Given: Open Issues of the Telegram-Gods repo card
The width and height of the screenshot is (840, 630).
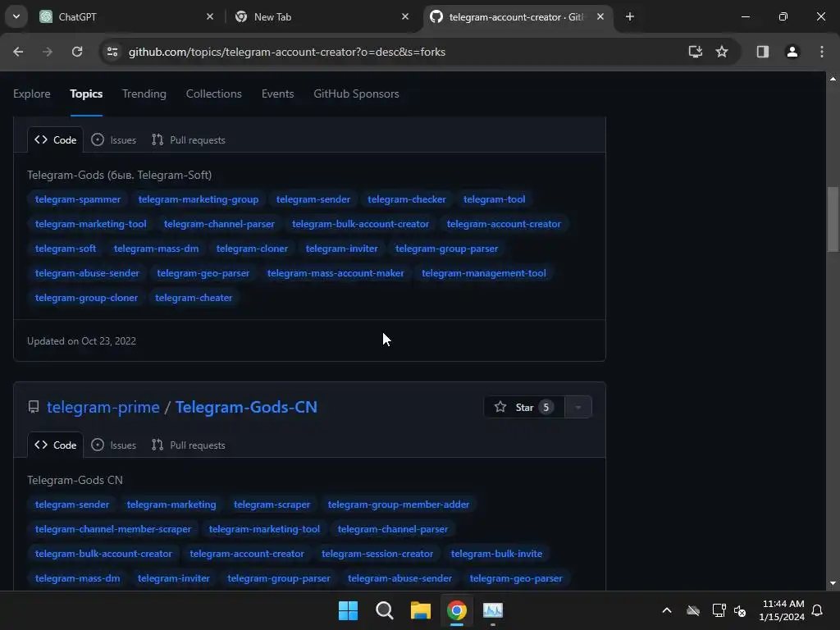Looking at the screenshot, I should coord(113,139).
